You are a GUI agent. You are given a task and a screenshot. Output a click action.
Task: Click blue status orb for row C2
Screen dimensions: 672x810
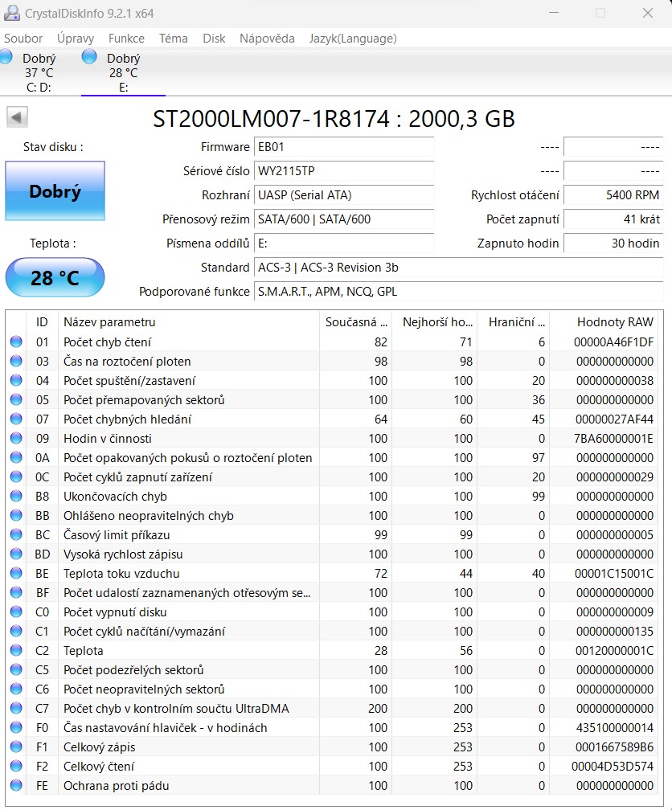[x=17, y=650]
